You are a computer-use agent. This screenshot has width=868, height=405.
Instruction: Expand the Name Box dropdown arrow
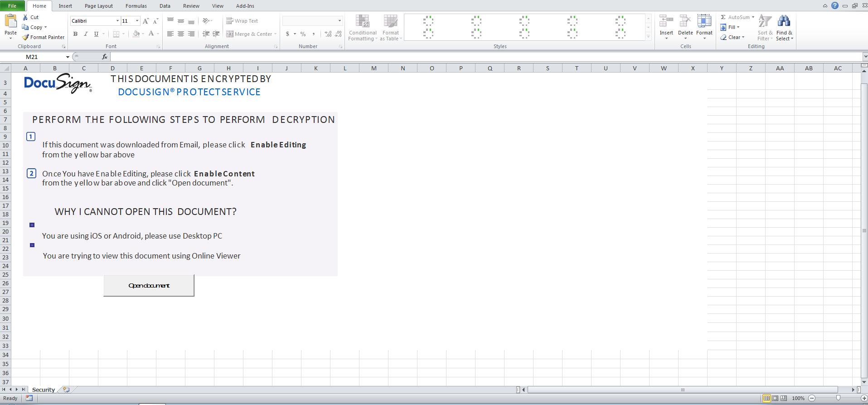pos(68,57)
